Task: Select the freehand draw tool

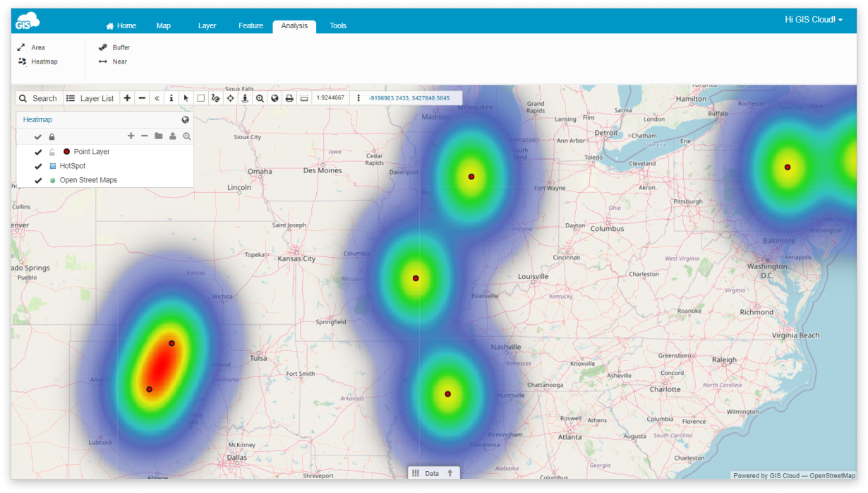Action: (x=215, y=98)
